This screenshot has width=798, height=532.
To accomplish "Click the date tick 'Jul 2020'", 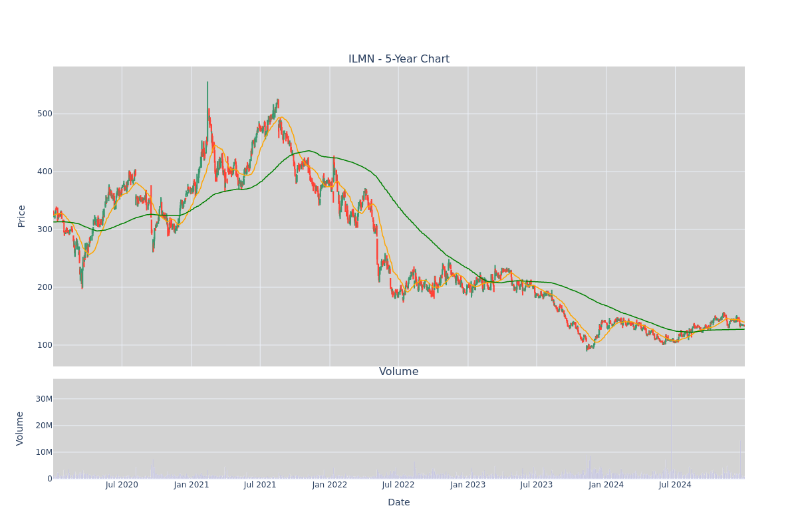I will click(x=122, y=485).
